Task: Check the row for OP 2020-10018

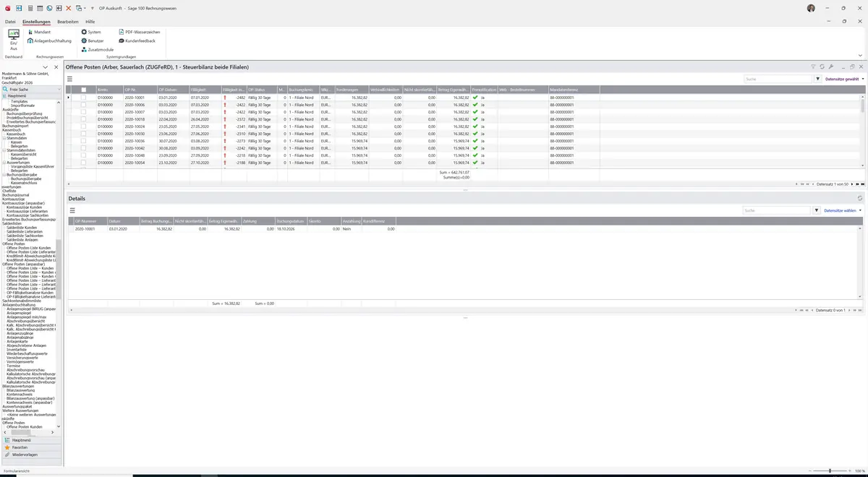Action: point(83,119)
